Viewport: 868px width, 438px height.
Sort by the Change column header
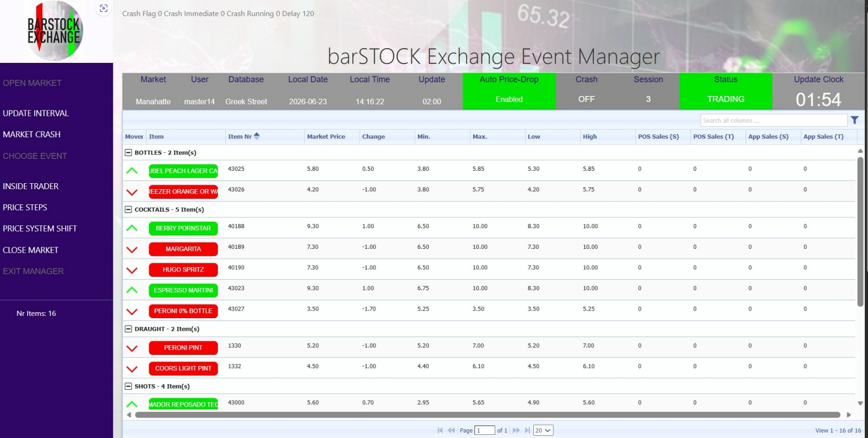[373, 137]
